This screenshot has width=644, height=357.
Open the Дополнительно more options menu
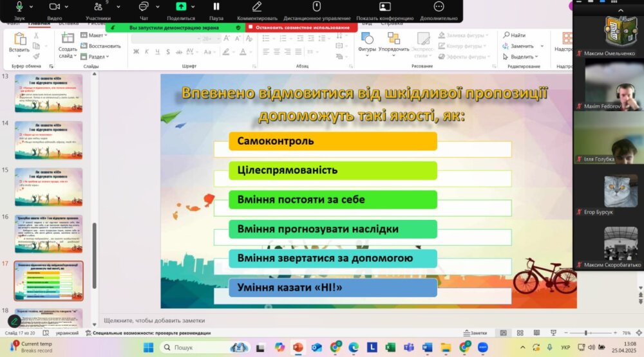(x=439, y=6)
